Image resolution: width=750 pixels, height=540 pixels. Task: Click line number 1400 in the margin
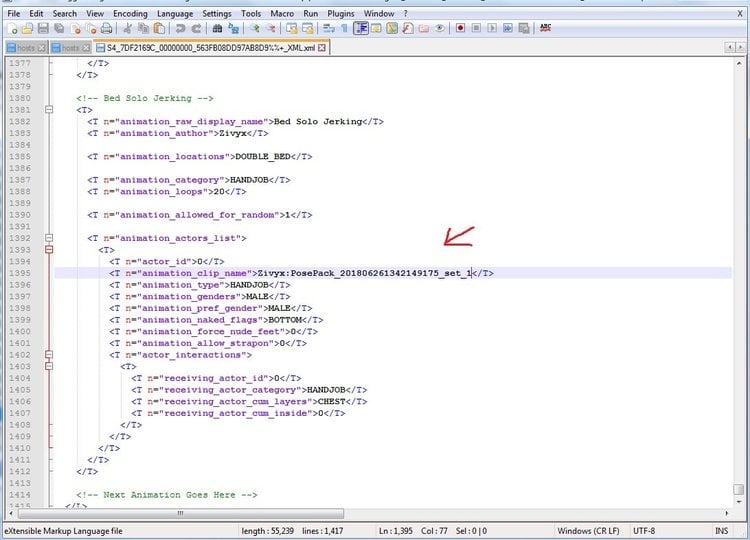[20, 331]
